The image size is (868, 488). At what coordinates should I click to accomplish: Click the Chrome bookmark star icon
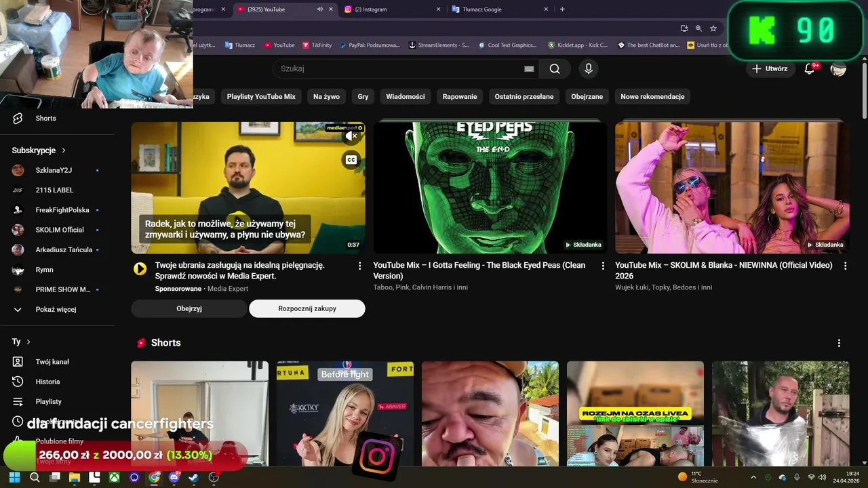(x=713, y=28)
